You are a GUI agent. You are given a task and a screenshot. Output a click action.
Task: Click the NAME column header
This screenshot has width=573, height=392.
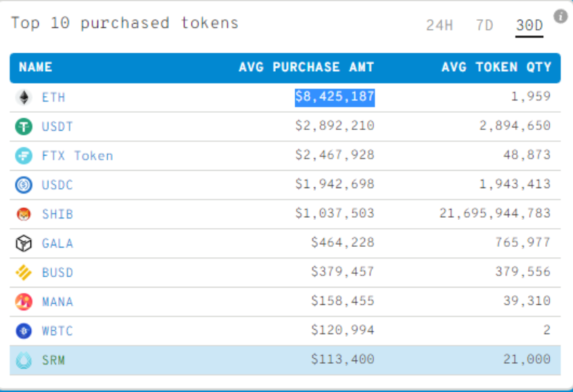(x=35, y=67)
